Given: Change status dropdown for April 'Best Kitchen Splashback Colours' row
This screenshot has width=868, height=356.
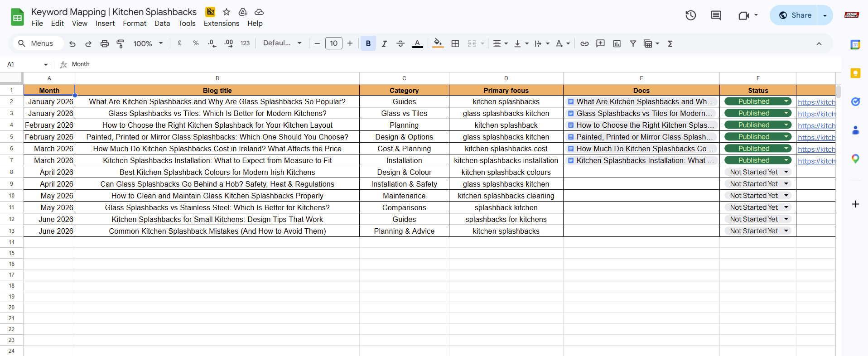Looking at the screenshot, I should [x=758, y=172].
